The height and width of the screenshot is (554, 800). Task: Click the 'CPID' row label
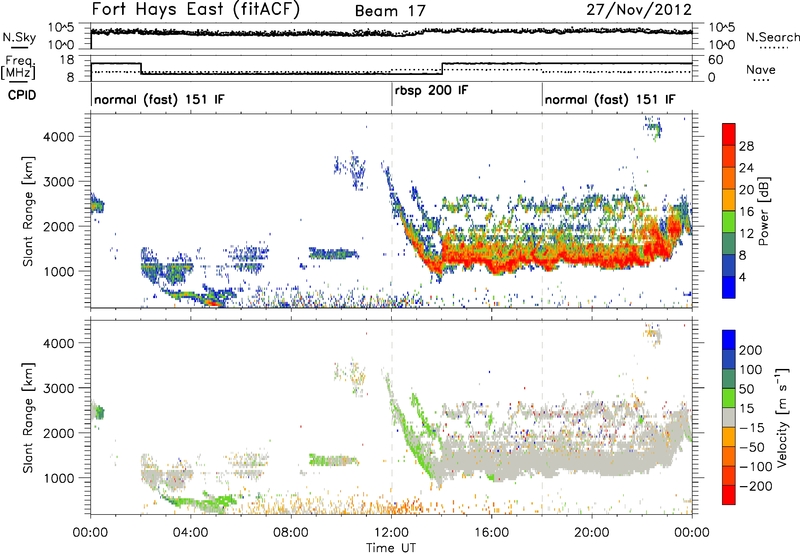tap(22, 95)
